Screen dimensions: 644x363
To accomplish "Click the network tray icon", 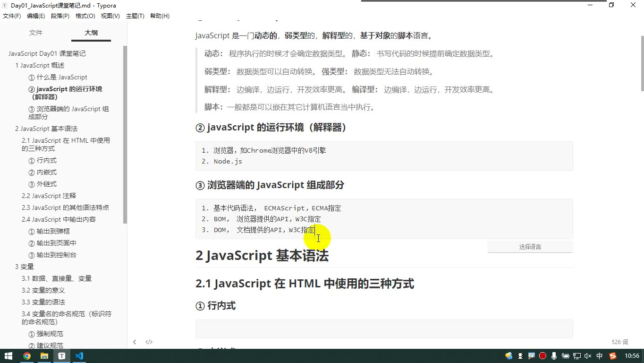I will coord(577,356).
